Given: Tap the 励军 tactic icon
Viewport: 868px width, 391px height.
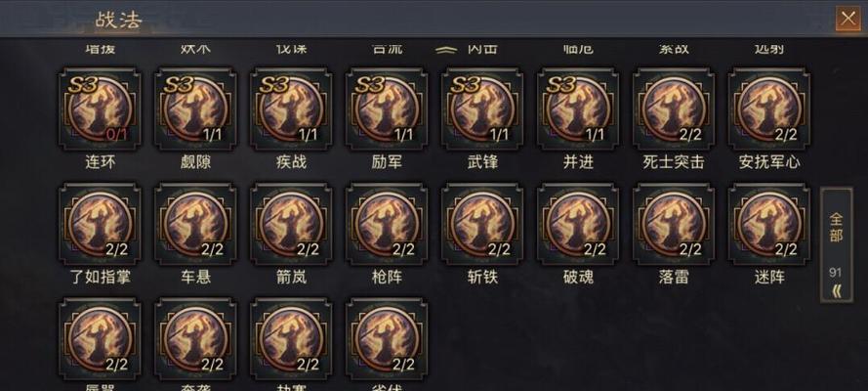Looking at the screenshot, I should (x=387, y=109).
